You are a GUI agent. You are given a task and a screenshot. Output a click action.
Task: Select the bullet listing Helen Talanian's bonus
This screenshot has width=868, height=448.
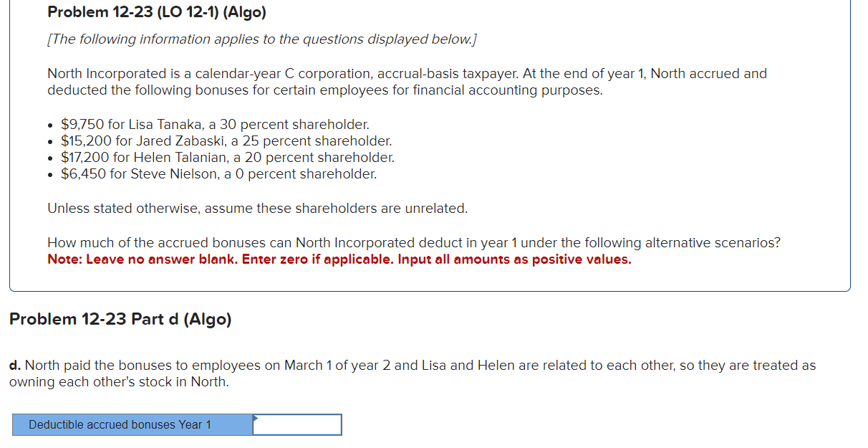point(228,157)
